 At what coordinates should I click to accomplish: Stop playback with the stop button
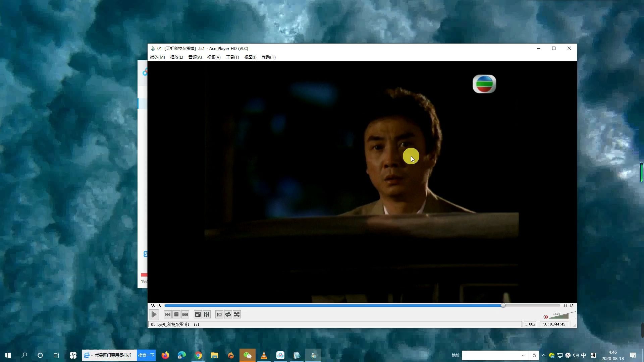point(176,314)
